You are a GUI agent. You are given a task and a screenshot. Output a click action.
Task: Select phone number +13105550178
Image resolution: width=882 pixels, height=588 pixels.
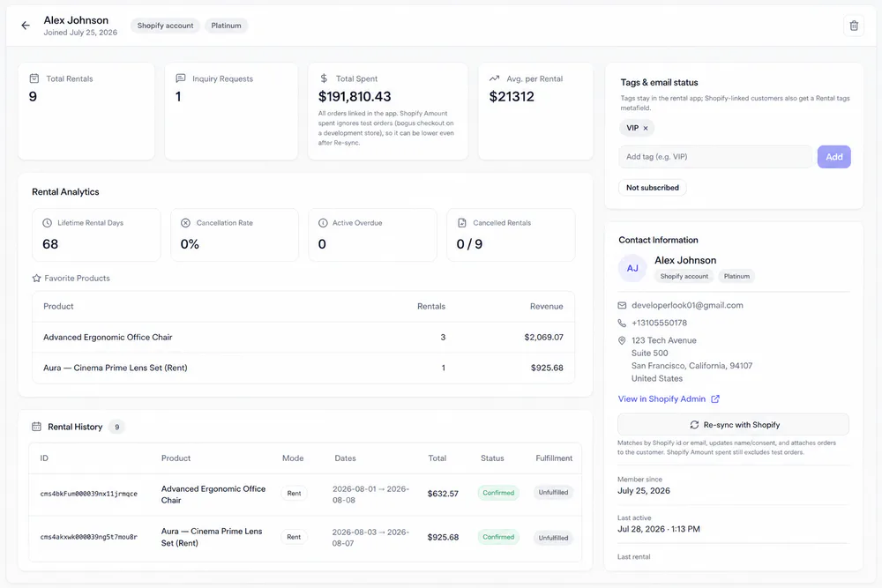click(x=659, y=323)
